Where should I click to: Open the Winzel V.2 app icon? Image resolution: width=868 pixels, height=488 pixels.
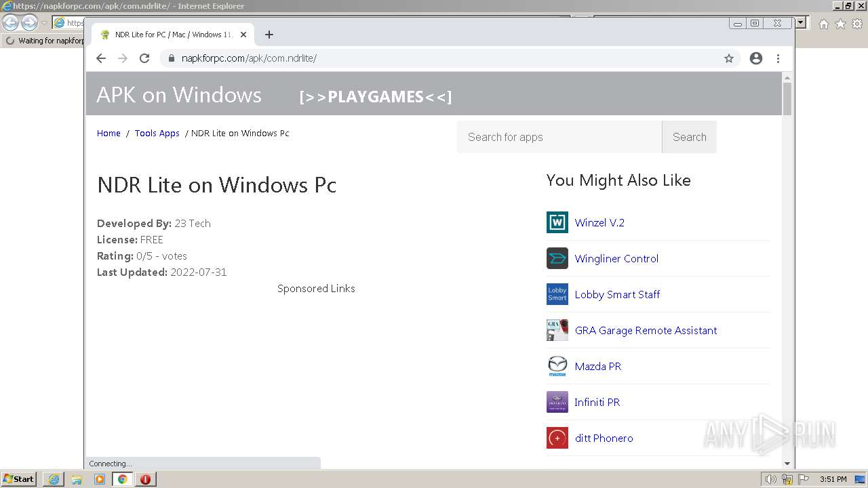(557, 222)
